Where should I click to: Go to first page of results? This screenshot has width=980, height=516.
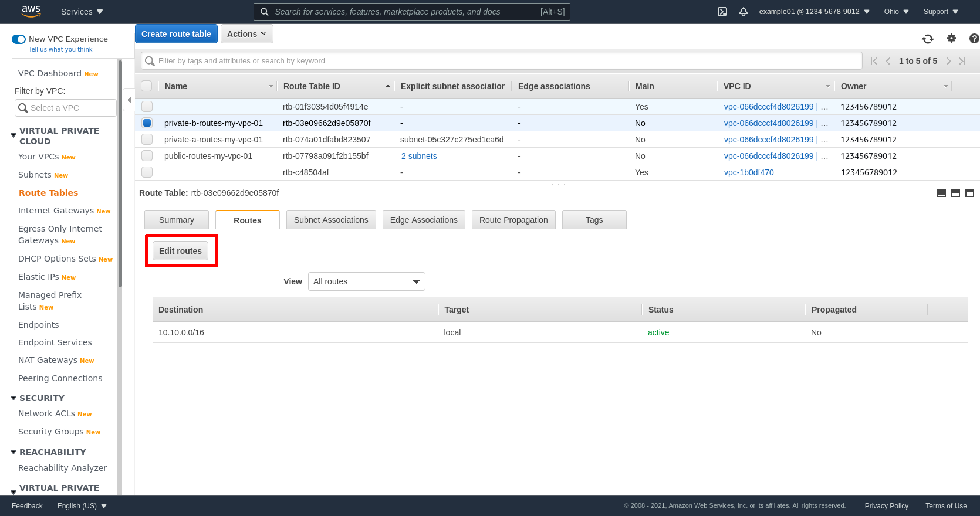(874, 61)
